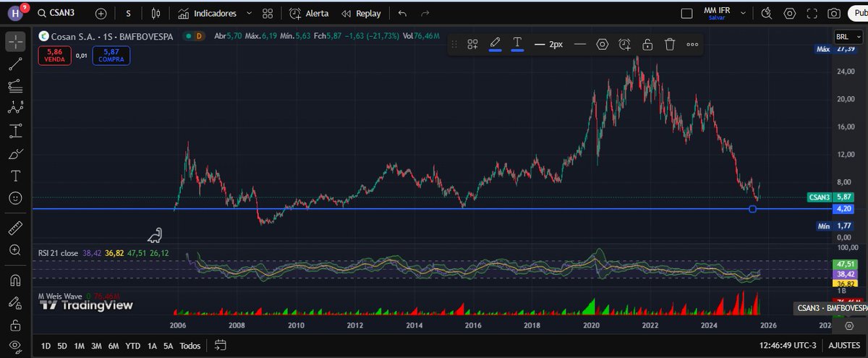Click the Publish button
This screenshot has width=868, height=358.
coord(858,13)
